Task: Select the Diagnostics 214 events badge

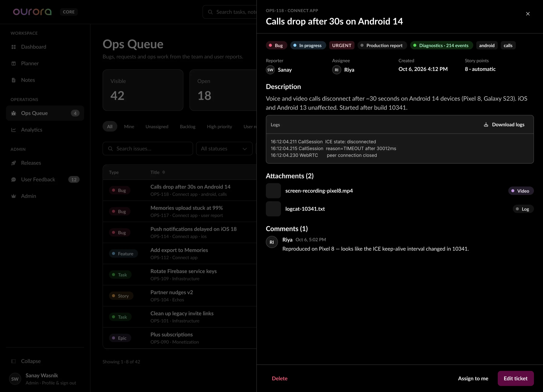Action: pos(441,45)
